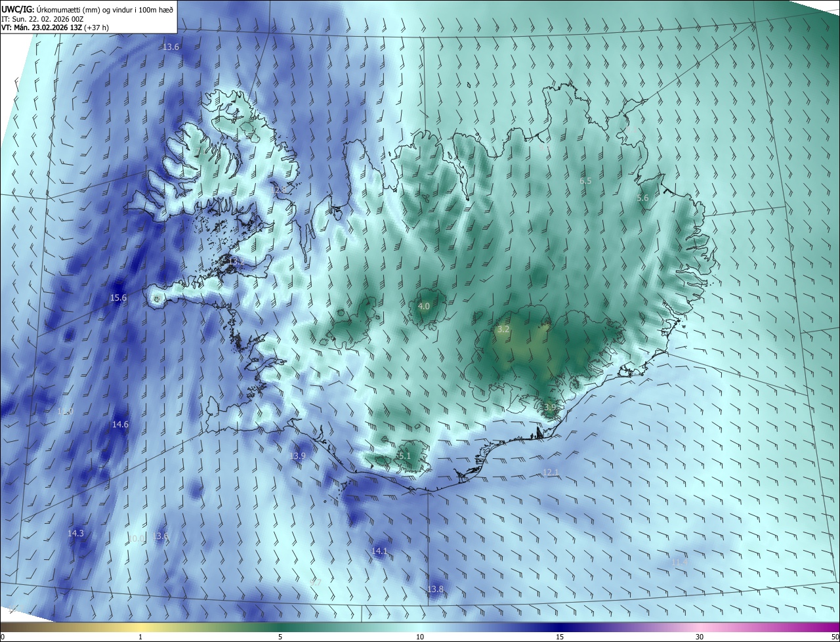This screenshot has height=642, width=840.
Task: Click the initial time line 'IT: Sun. 22. 02. 2026 00Z'
Action: tap(42, 19)
